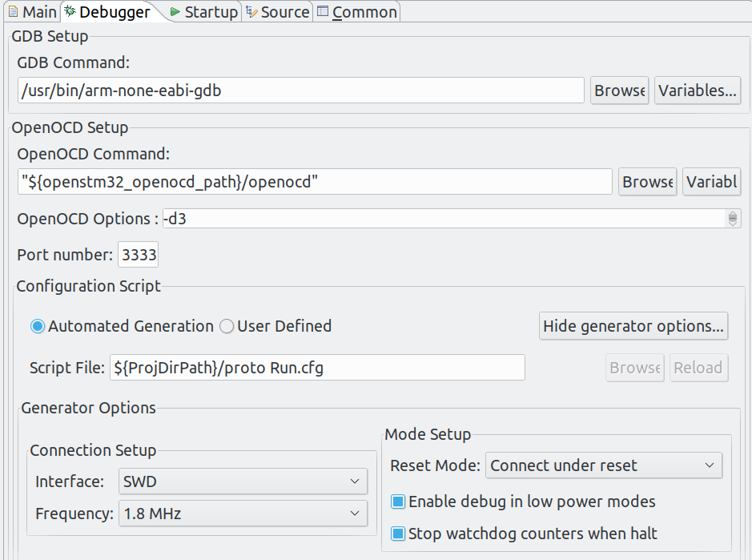The height and width of the screenshot is (560, 752).
Task: Click Variables button for GDB Command
Action: 698,91
